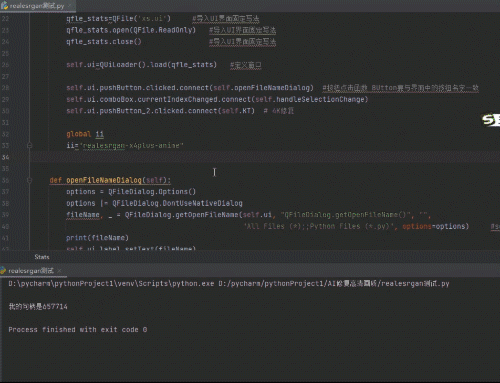Click the openFileNameDialog function name in def line
This screenshot has width=500, height=383.
click(104, 180)
